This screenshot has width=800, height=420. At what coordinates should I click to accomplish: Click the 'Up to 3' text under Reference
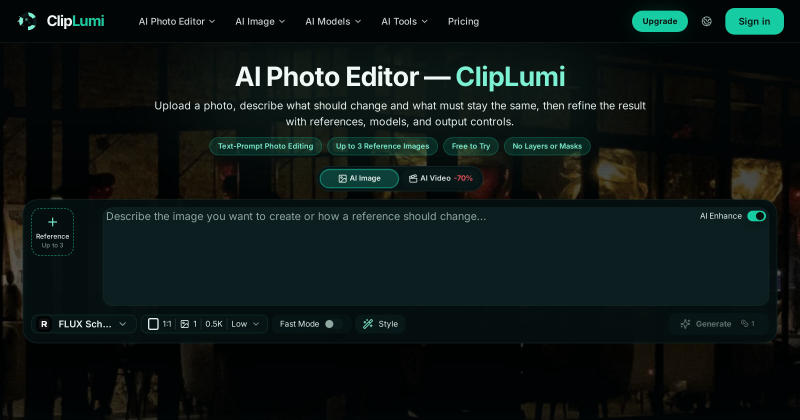53,245
